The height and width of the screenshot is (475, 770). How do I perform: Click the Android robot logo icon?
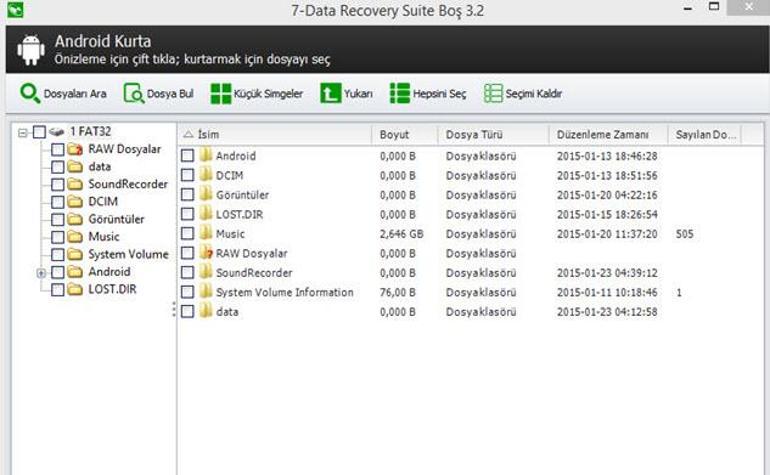pyautogui.click(x=29, y=50)
